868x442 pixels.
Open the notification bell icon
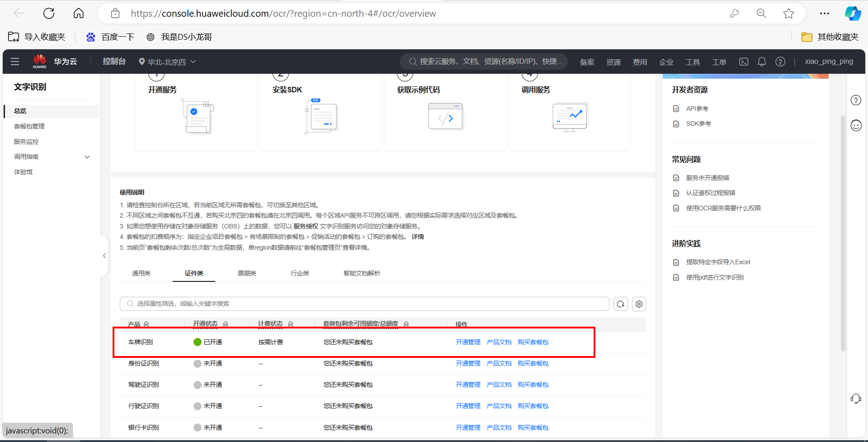click(x=762, y=62)
